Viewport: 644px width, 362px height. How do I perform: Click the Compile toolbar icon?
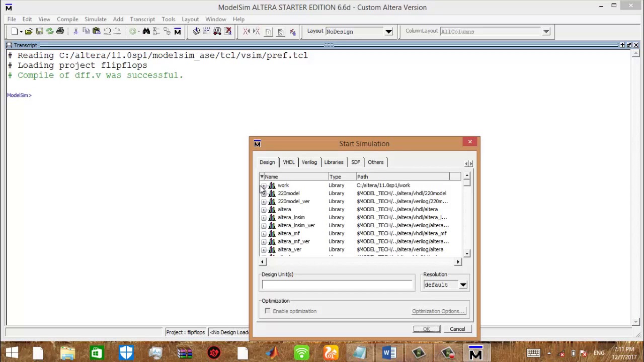point(196,31)
